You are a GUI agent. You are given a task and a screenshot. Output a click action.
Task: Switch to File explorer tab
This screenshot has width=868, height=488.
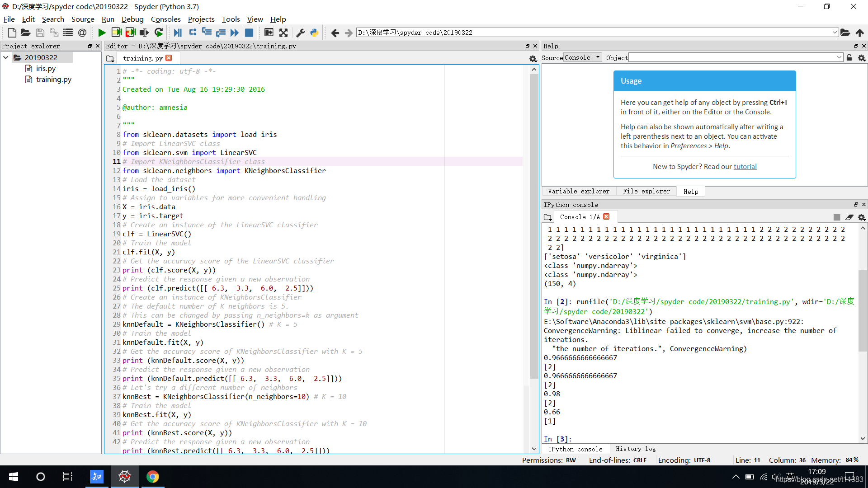coord(646,191)
